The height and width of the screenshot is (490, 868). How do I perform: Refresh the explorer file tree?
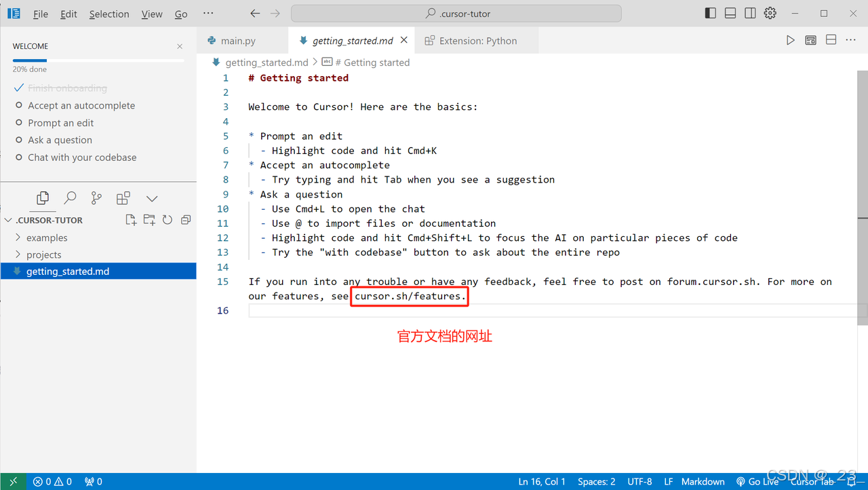[x=167, y=220]
